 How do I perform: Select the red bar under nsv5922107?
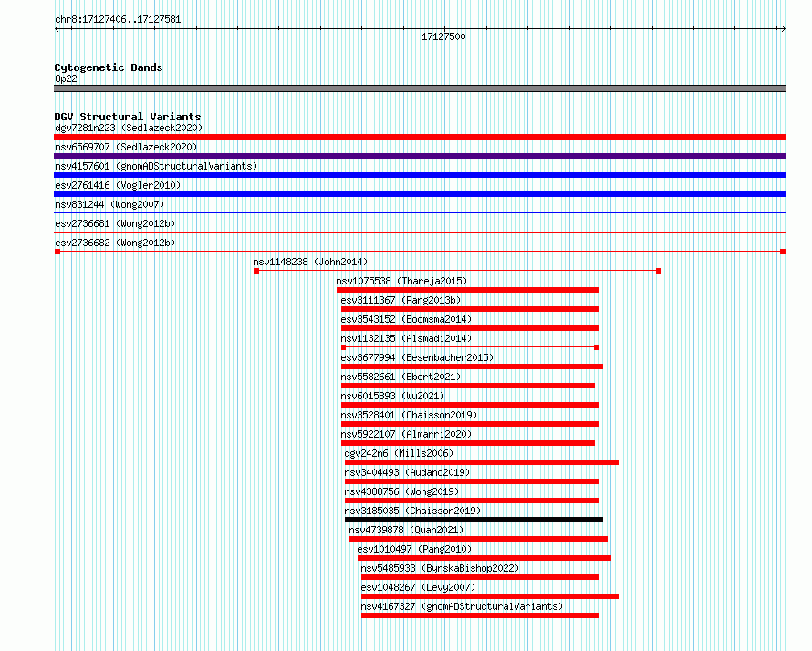(x=468, y=443)
